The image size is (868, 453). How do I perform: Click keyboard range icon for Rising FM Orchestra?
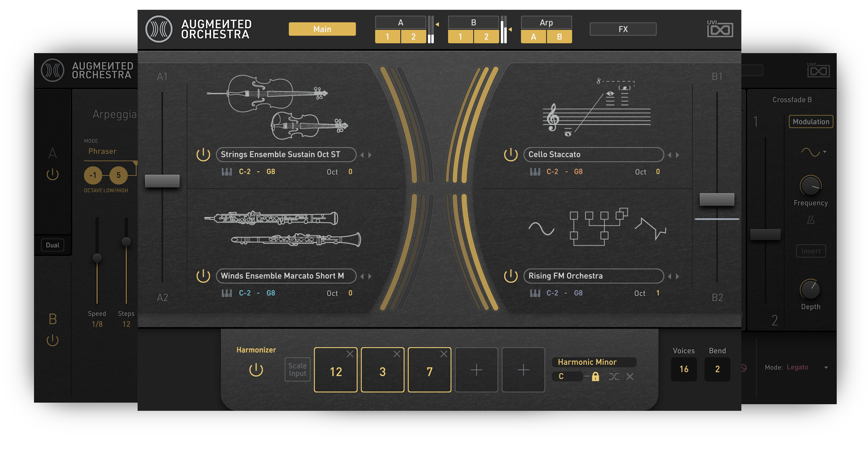535,293
